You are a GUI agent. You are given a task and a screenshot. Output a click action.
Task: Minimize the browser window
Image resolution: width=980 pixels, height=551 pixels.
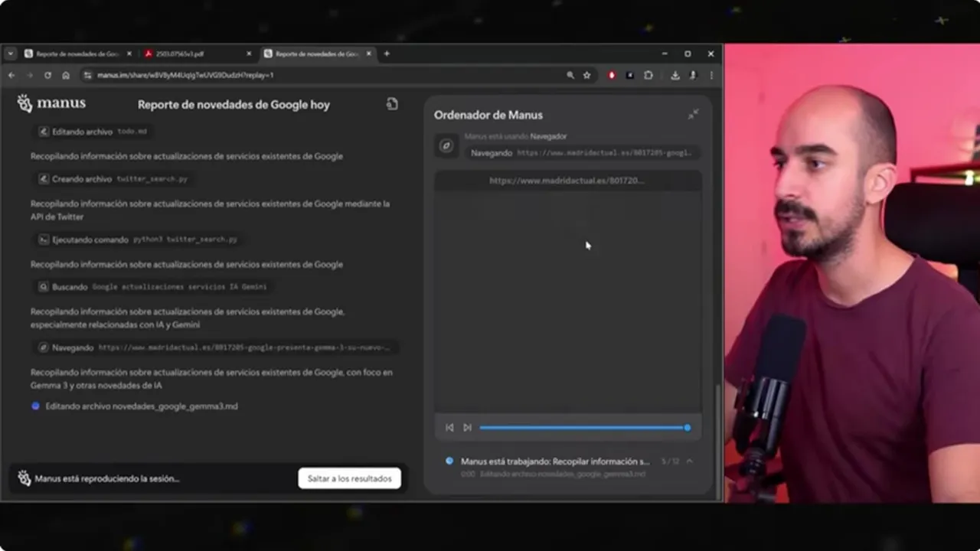coord(665,54)
